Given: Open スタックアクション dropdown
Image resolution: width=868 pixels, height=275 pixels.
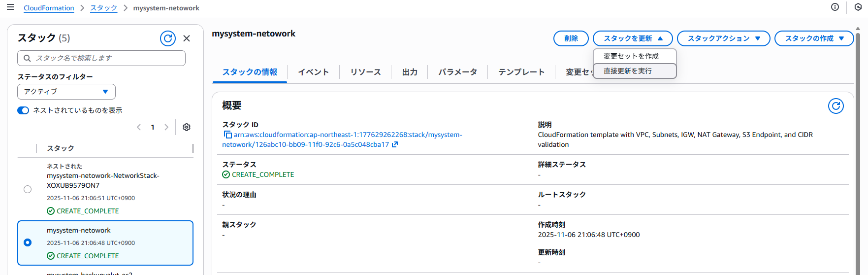Looking at the screenshot, I should pos(724,38).
